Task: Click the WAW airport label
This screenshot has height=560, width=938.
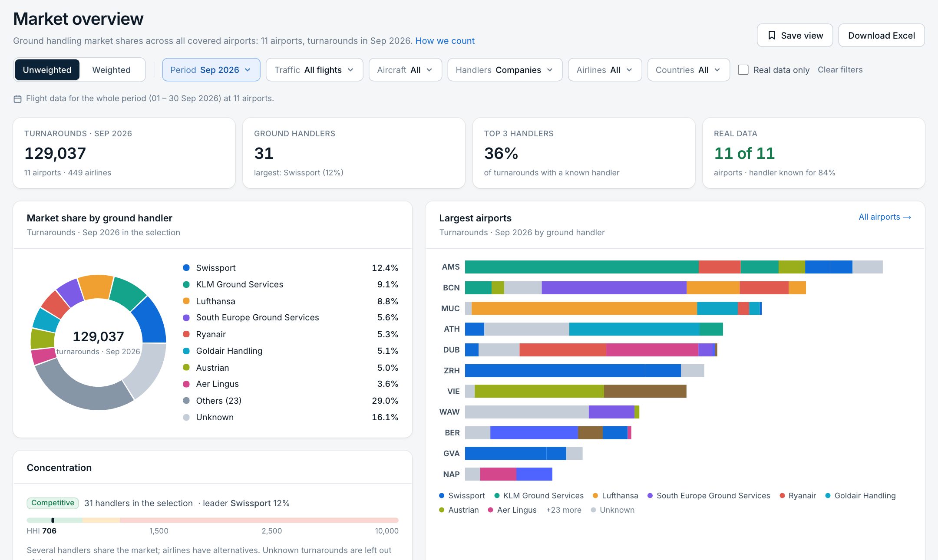Action: click(449, 412)
